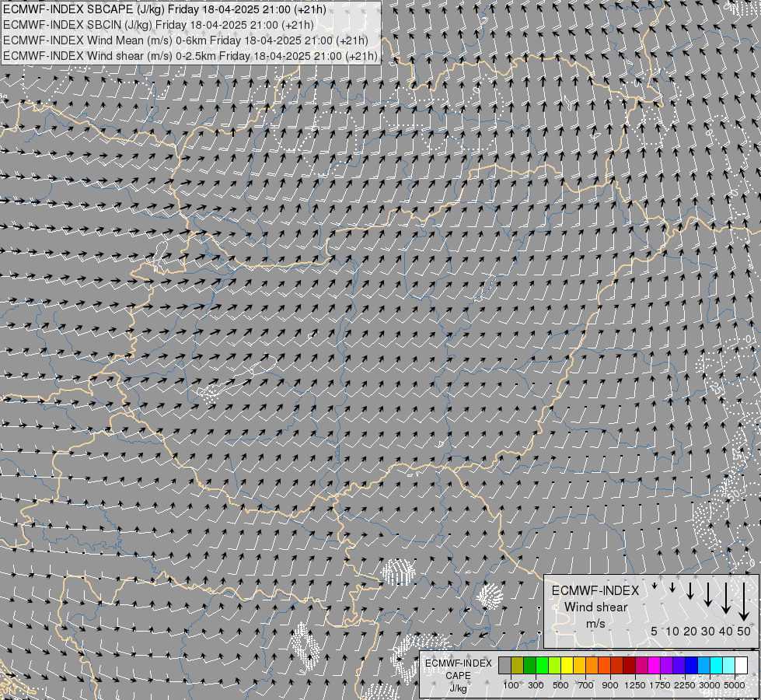Click the '30' label under wind shear arrows
This screenshot has height=700, width=761.
(x=708, y=631)
